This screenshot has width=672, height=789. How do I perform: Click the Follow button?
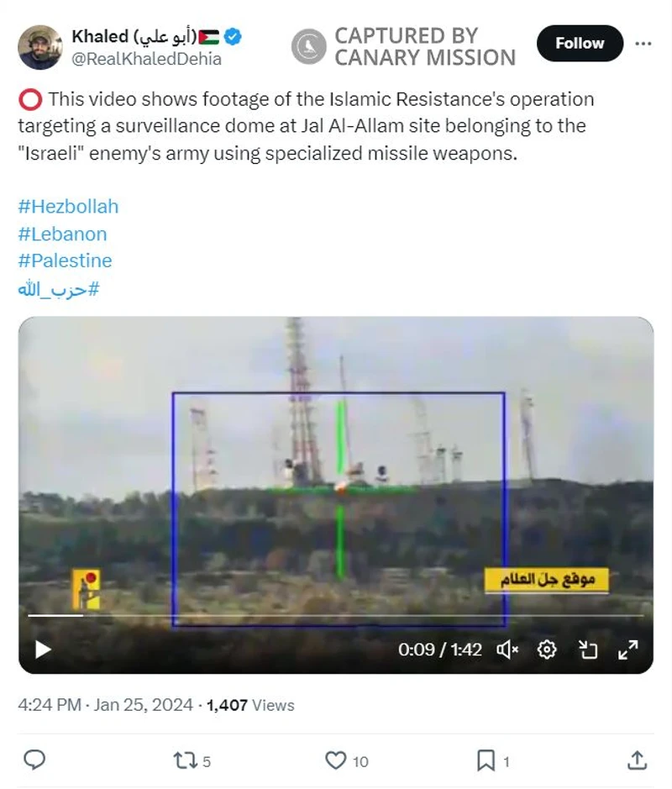[580, 44]
